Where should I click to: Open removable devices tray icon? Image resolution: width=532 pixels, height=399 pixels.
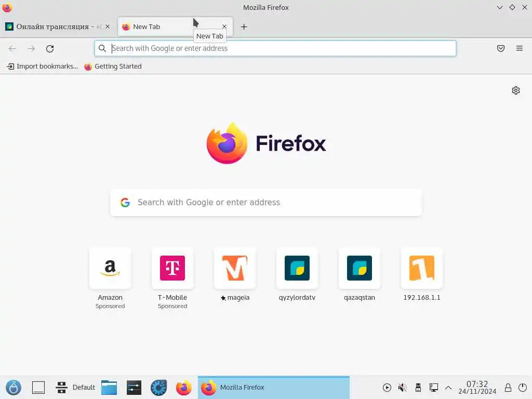click(418, 388)
